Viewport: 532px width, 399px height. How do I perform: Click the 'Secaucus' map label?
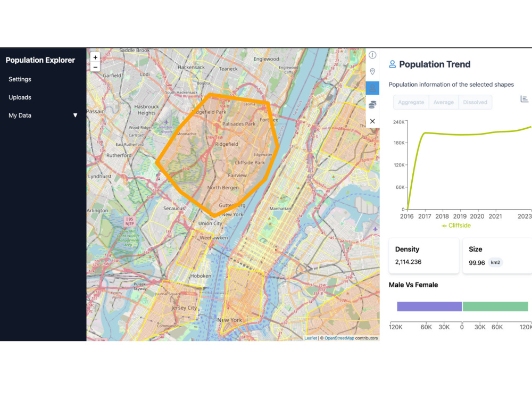click(174, 209)
